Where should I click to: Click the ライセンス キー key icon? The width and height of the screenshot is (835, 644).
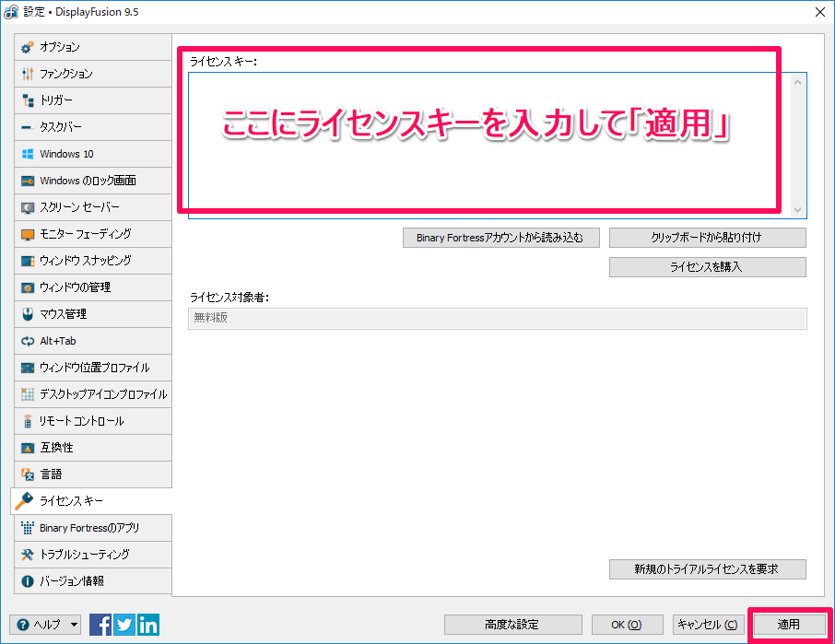pyautogui.click(x=25, y=501)
